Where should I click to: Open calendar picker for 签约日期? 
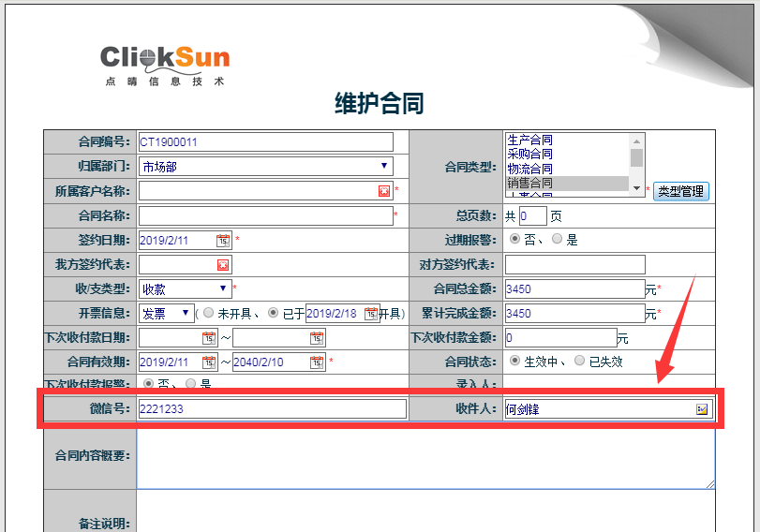tap(222, 240)
